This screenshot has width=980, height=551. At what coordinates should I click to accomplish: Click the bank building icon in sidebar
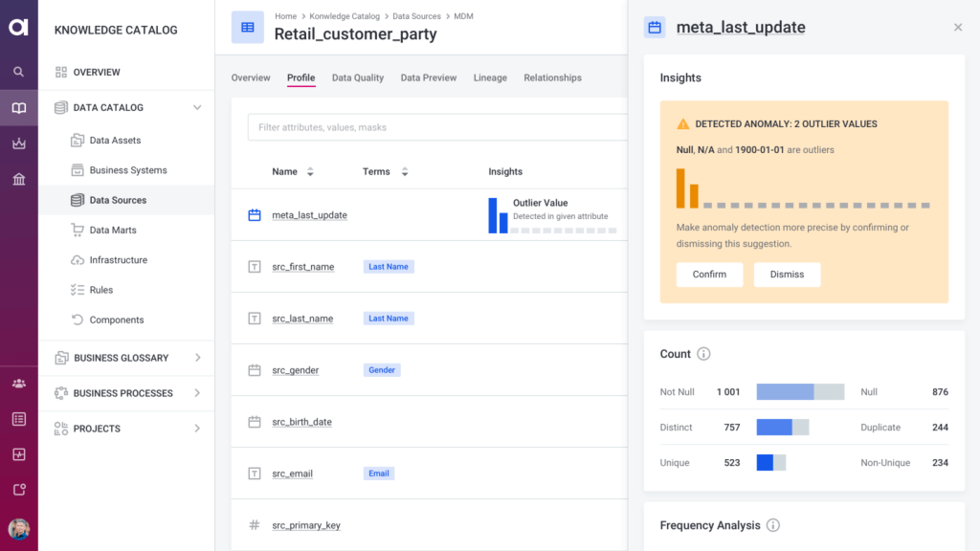[18, 180]
